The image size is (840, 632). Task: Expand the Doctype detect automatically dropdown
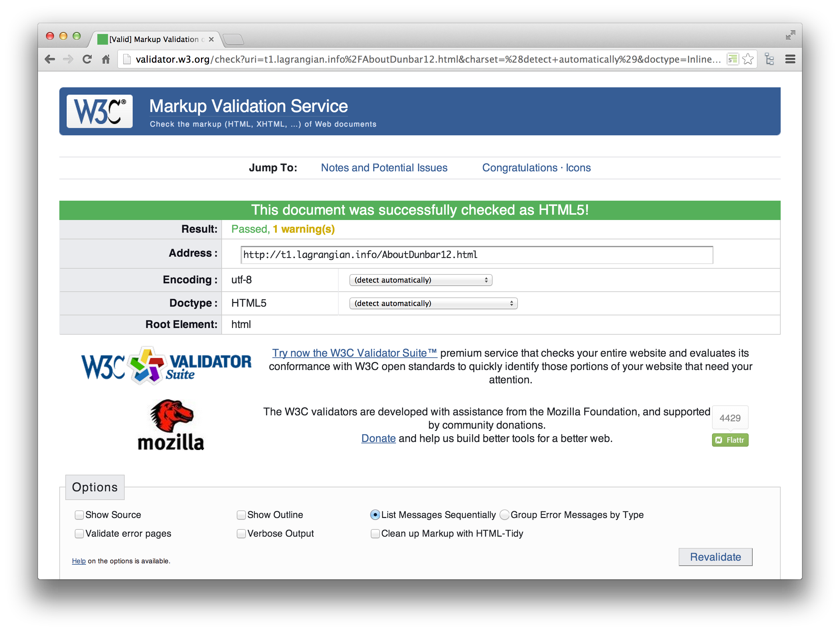pyautogui.click(x=433, y=303)
